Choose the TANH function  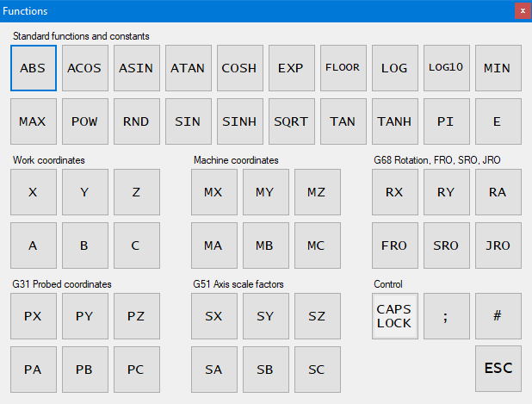[x=394, y=121]
